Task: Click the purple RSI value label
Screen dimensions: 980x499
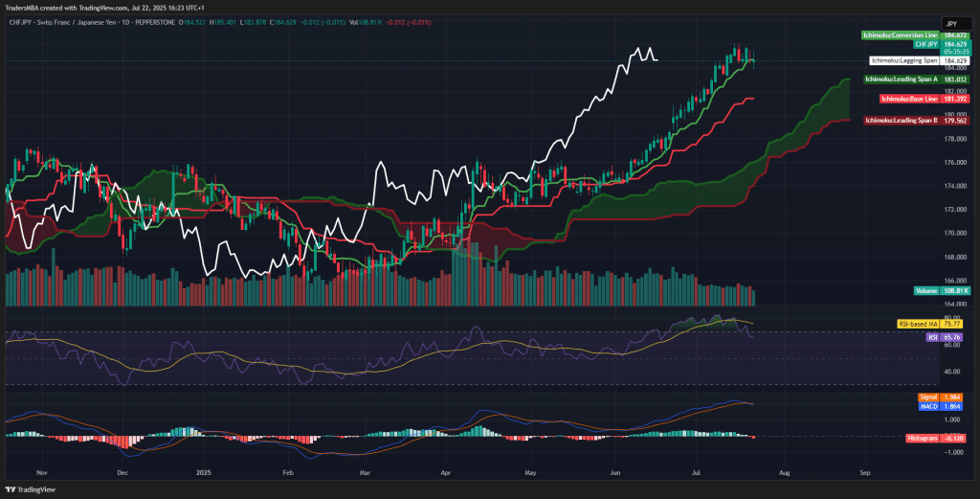Action: 931,337
